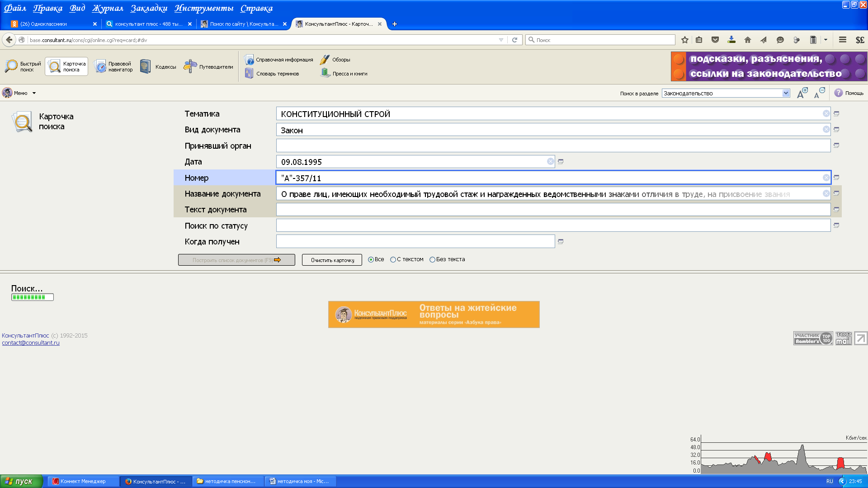Image resolution: width=868 pixels, height=488 pixels.
Task: Open dictionary for Поиск по статусу field
Action: click(x=836, y=225)
